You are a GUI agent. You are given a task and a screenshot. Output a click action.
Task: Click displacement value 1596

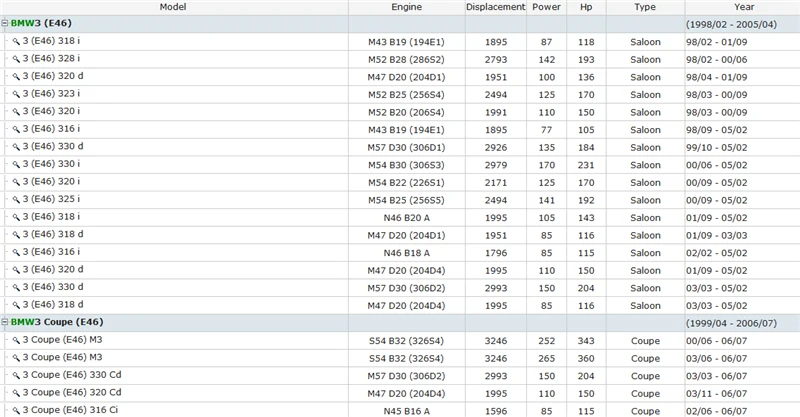coord(496,411)
